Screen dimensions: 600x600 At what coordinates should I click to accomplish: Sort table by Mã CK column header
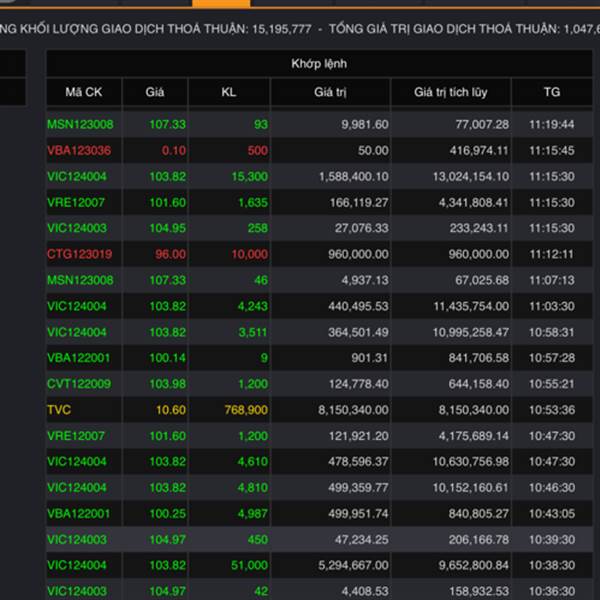(84, 92)
